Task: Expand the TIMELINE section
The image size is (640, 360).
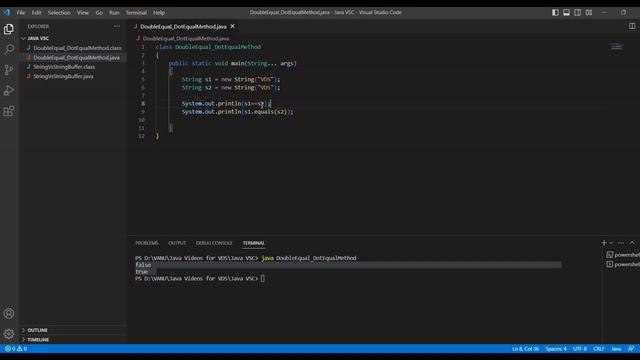Action: tap(38, 339)
